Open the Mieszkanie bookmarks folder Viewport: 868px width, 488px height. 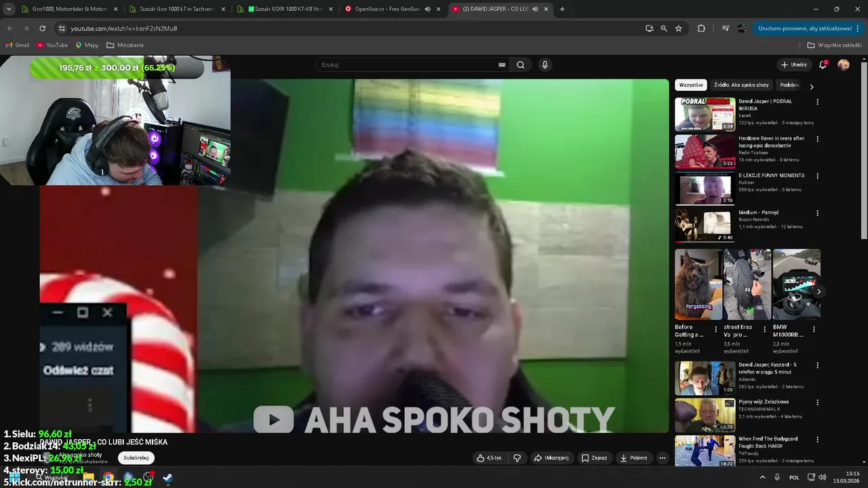(125, 45)
